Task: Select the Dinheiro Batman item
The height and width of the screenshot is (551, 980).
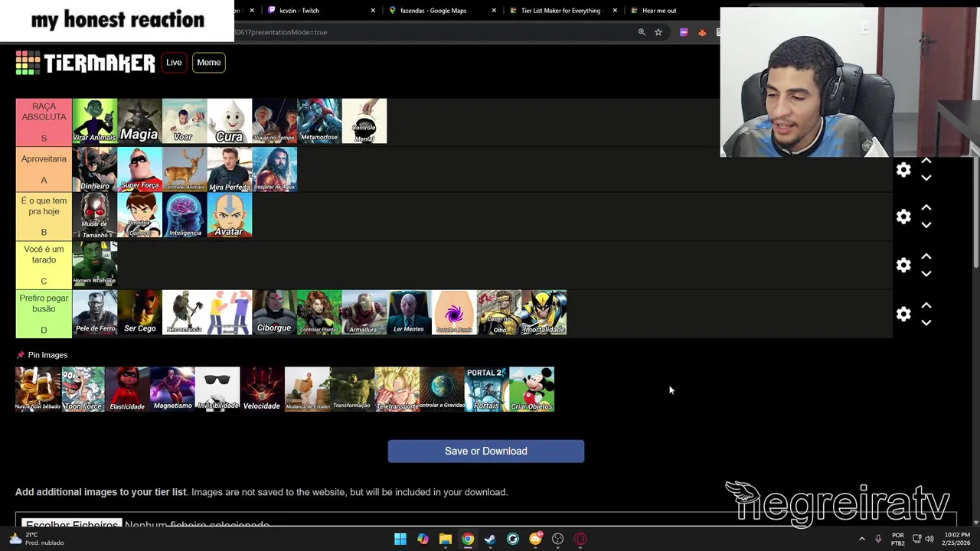Action: (x=95, y=169)
